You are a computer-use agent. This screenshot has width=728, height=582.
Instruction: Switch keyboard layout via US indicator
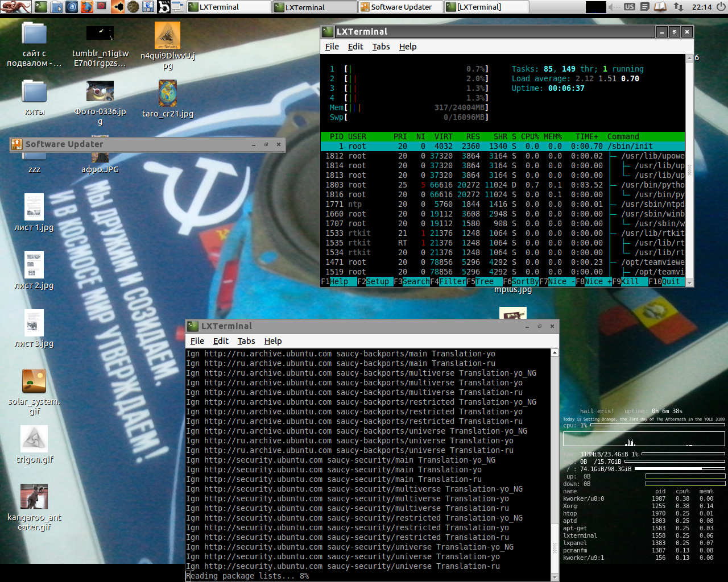coord(629,7)
